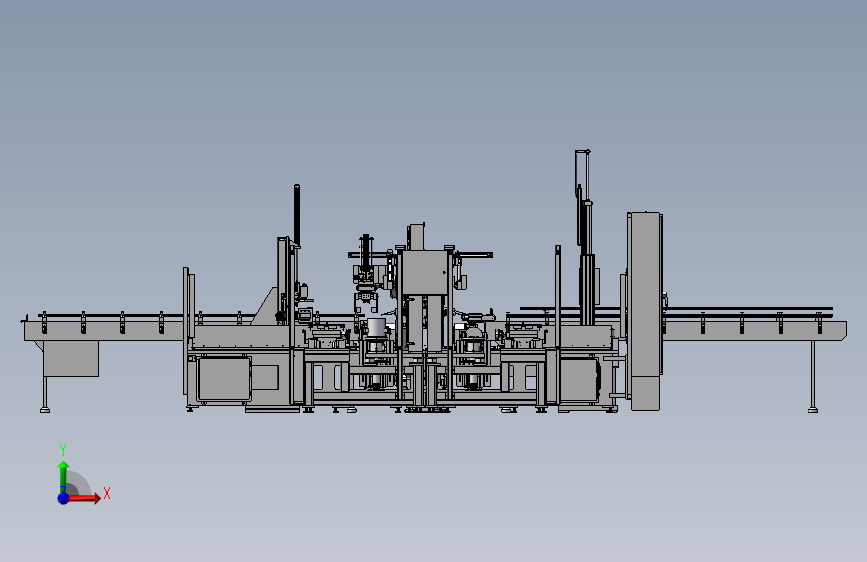867x562 pixels.
Task: Select the right conveyor support leg
Action: pyautogui.click(x=813, y=377)
